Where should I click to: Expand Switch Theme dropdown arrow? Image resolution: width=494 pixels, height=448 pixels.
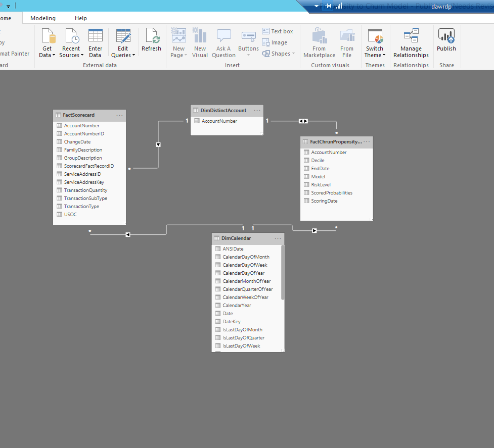click(384, 55)
